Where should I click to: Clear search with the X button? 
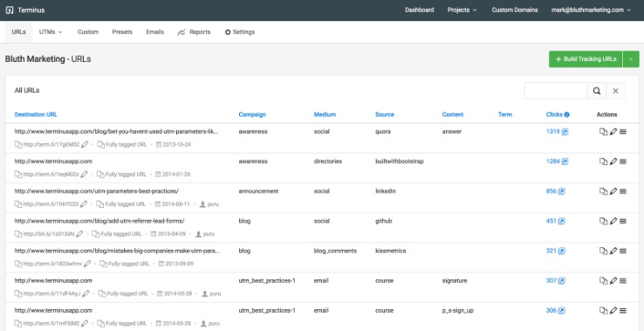(616, 91)
